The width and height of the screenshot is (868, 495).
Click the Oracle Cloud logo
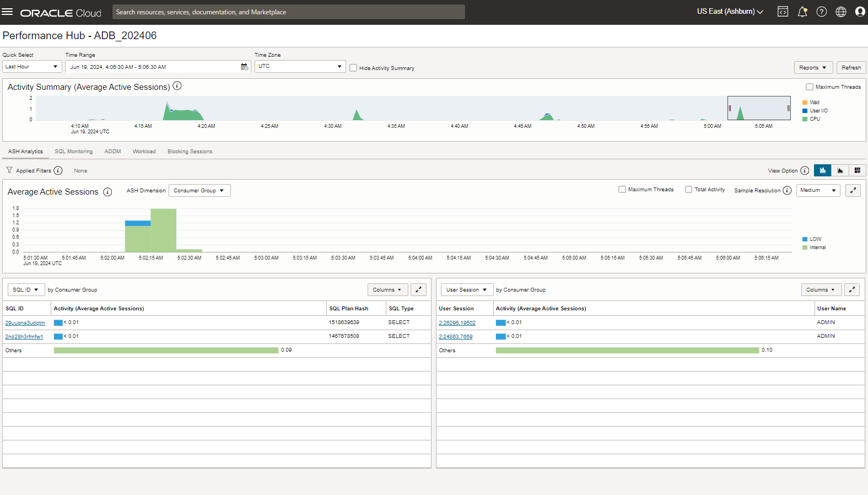(x=61, y=13)
